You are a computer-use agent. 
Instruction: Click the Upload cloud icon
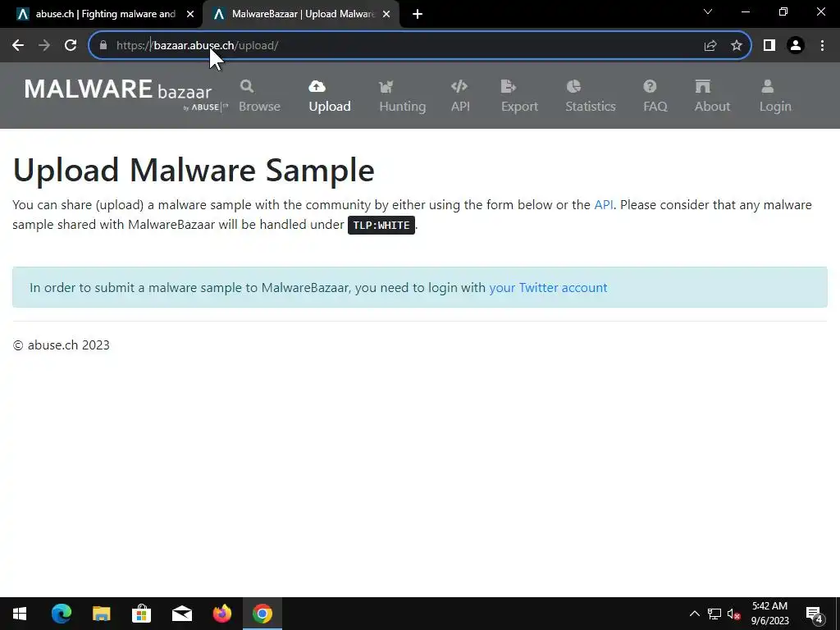point(317,86)
